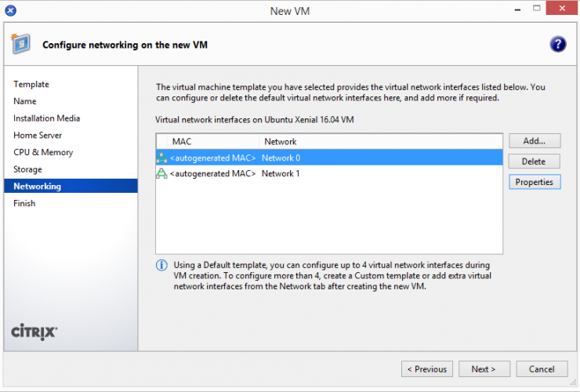Delete the selected network interface

[x=534, y=162]
